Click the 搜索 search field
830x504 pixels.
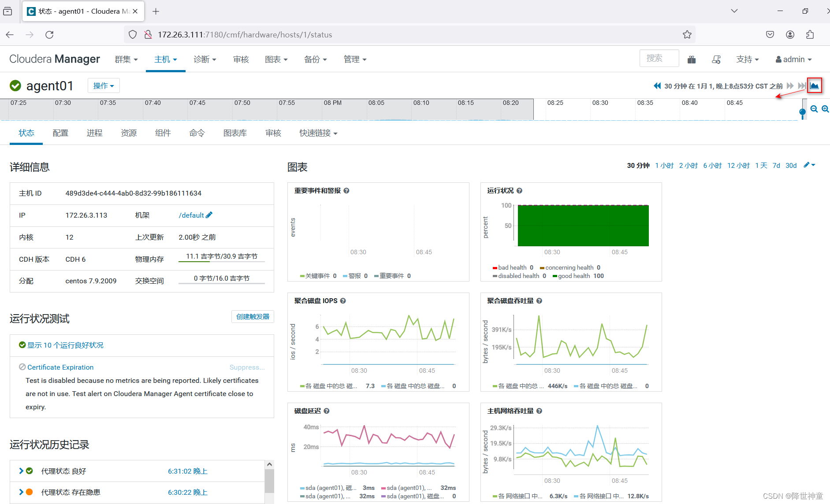(659, 58)
